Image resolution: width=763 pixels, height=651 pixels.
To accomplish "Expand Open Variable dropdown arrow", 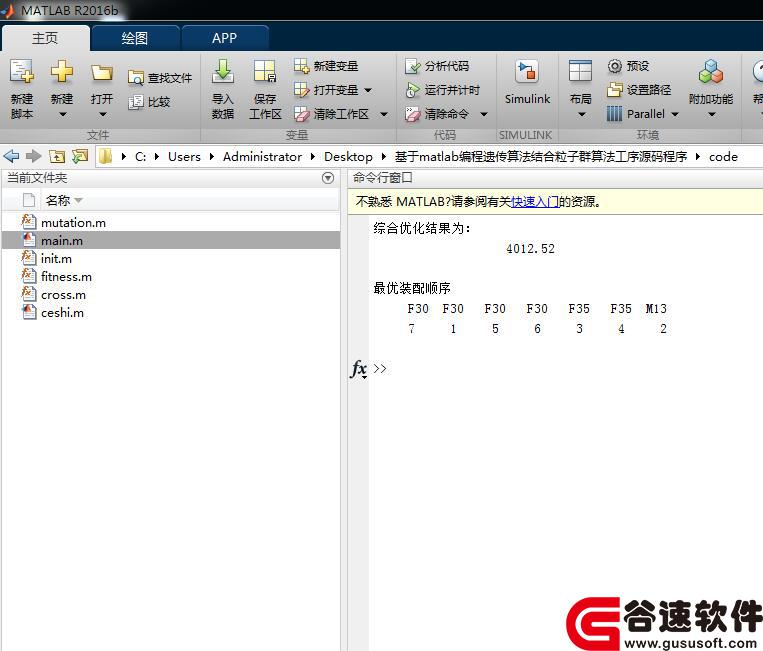I will [368, 90].
